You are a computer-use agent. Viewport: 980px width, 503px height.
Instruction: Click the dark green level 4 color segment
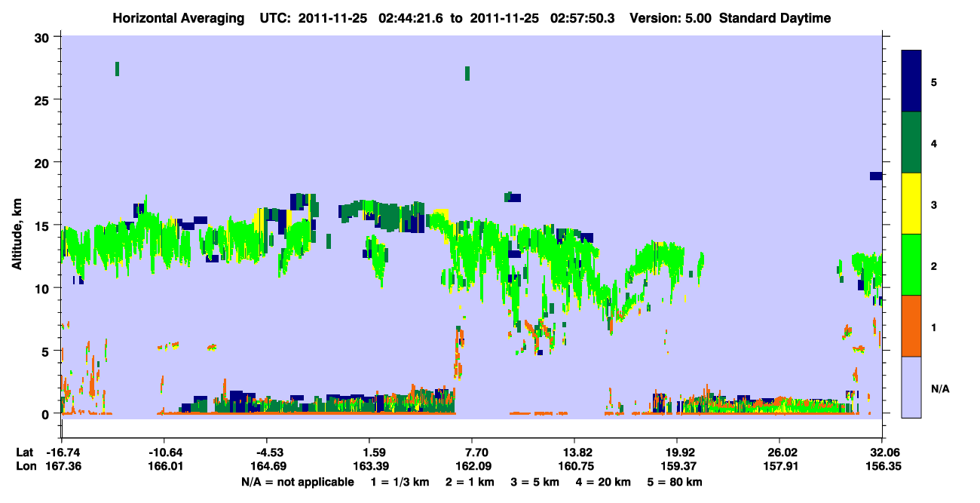911,143
